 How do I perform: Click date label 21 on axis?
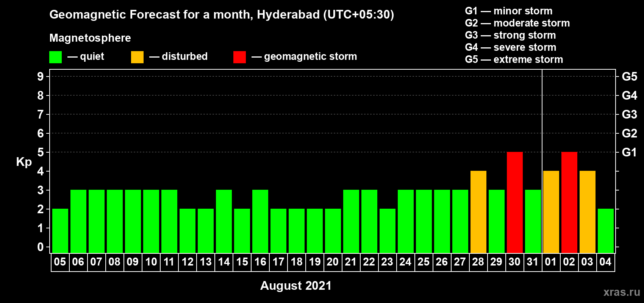pyautogui.click(x=351, y=262)
